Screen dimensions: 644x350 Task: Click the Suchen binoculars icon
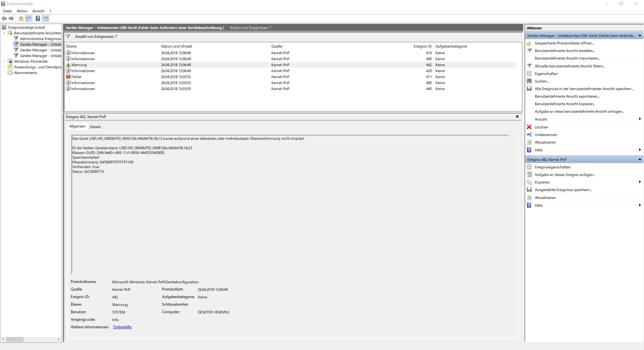pyautogui.click(x=529, y=81)
